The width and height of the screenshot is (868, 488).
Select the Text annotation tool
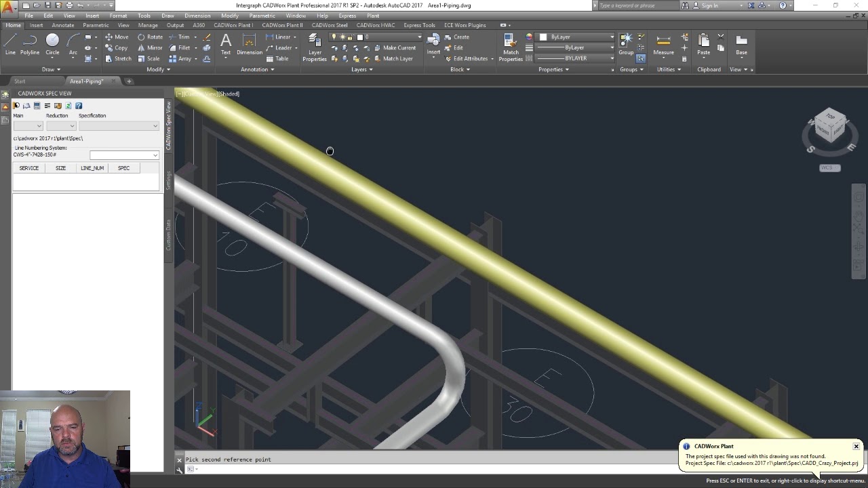click(x=226, y=45)
